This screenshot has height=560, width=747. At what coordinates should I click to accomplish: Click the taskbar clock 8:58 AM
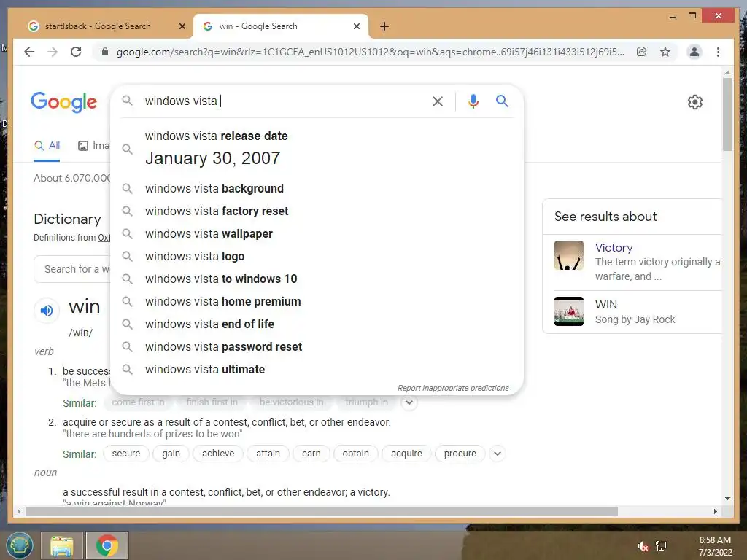(x=715, y=540)
